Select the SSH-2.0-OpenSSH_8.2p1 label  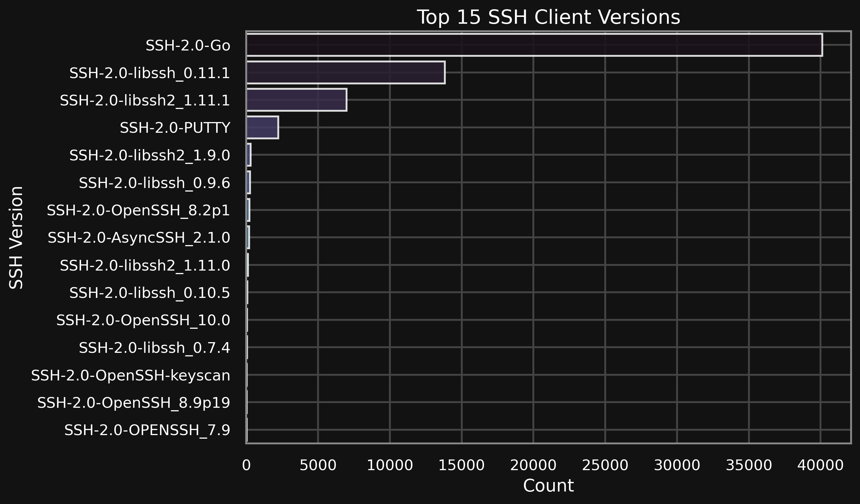139,210
